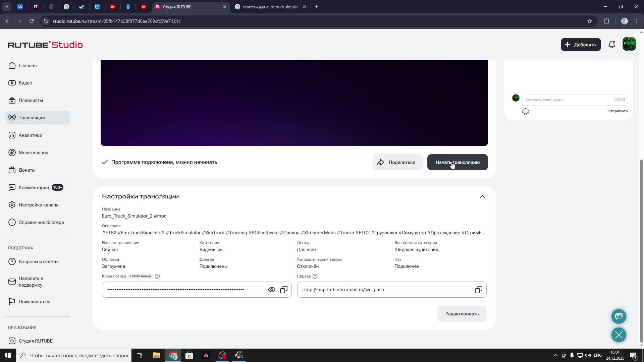Click help icon next to Ключ потока
The height and width of the screenshot is (362, 644).
pyautogui.click(x=157, y=276)
